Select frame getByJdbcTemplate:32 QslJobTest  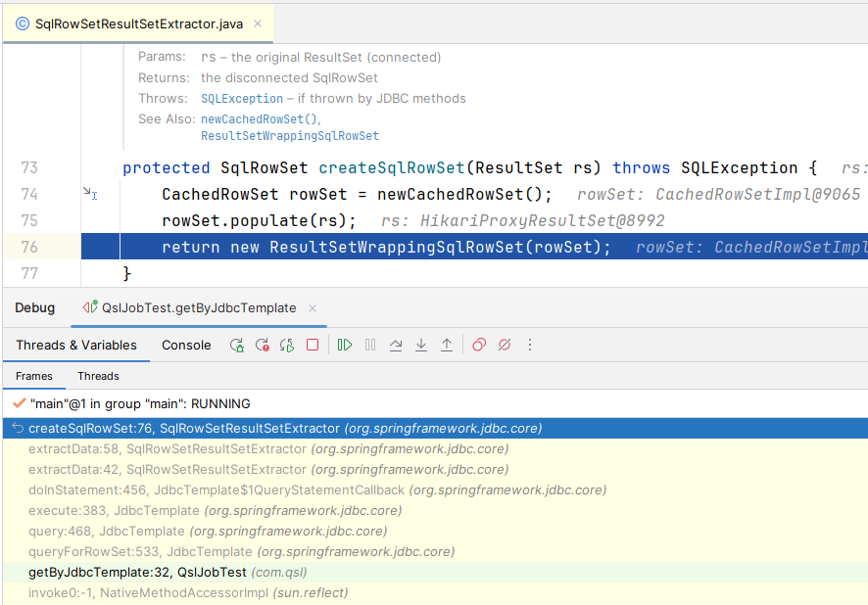(435, 573)
